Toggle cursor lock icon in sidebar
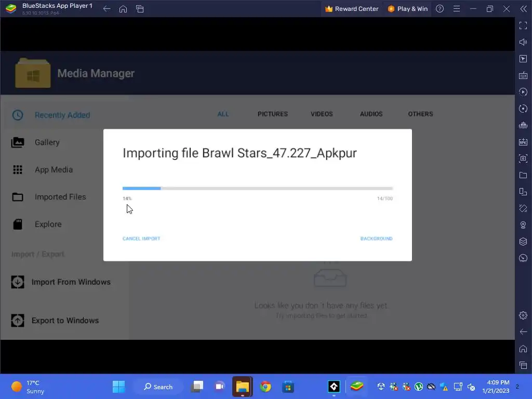 [x=523, y=59]
